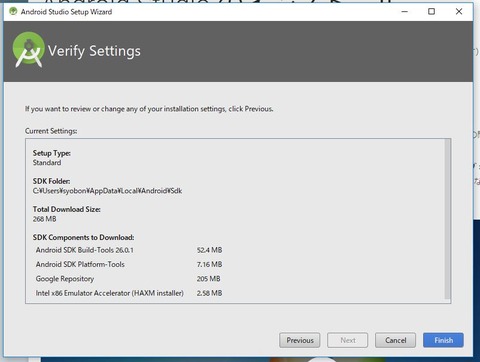Click the 'Android Studio Setup Wizard' title text
Screen dimensions: 480x362
tap(66, 12)
